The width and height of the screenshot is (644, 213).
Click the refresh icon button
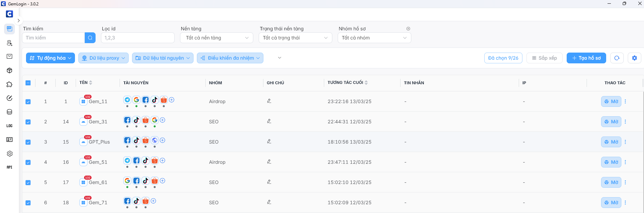[617, 58]
